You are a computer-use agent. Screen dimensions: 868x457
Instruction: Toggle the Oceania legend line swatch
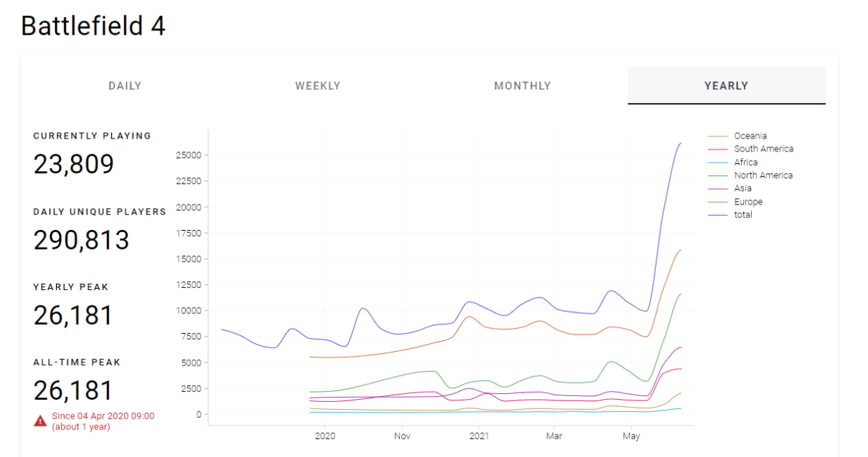[718, 136]
